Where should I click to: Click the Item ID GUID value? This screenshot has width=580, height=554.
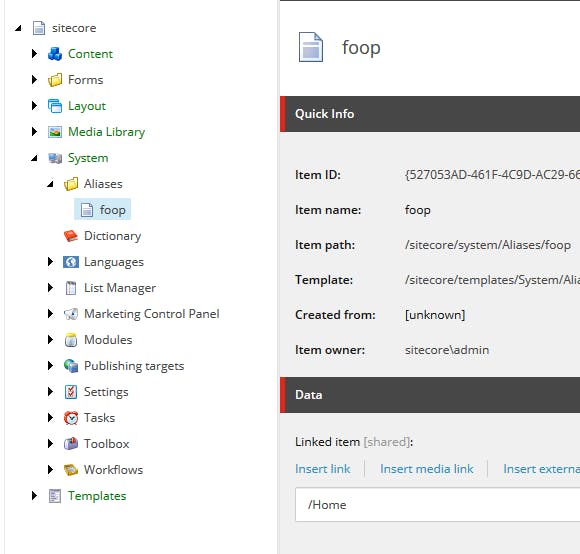pyautogui.click(x=492, y=175)
